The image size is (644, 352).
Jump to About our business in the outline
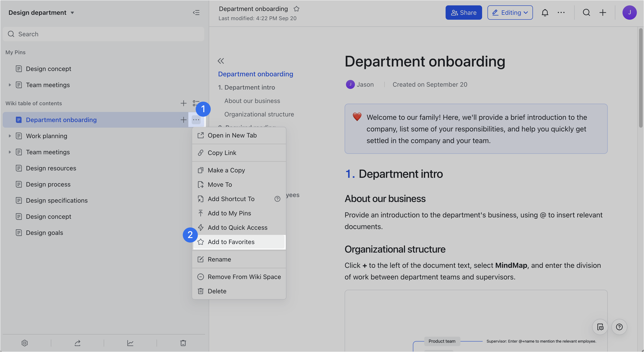pos(252,101)
